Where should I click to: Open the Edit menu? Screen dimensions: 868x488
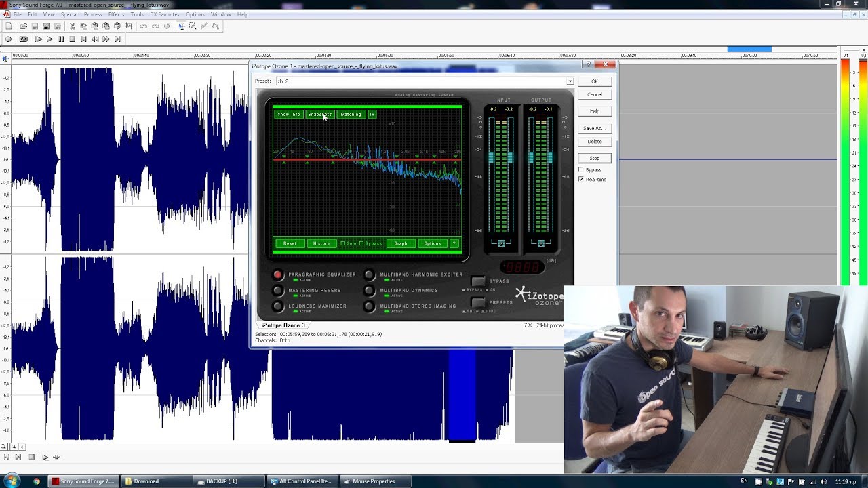click(x=33, y=14)
